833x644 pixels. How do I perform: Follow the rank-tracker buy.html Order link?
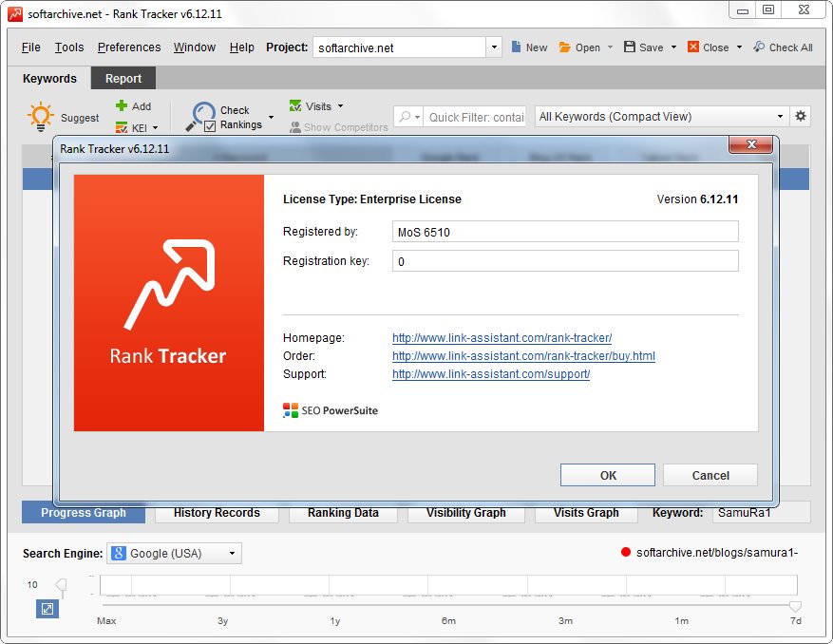coord(523,356)
